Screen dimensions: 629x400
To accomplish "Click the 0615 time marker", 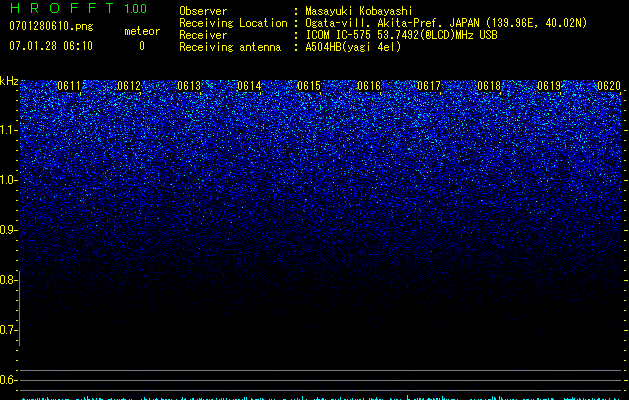I will point(309,86).
